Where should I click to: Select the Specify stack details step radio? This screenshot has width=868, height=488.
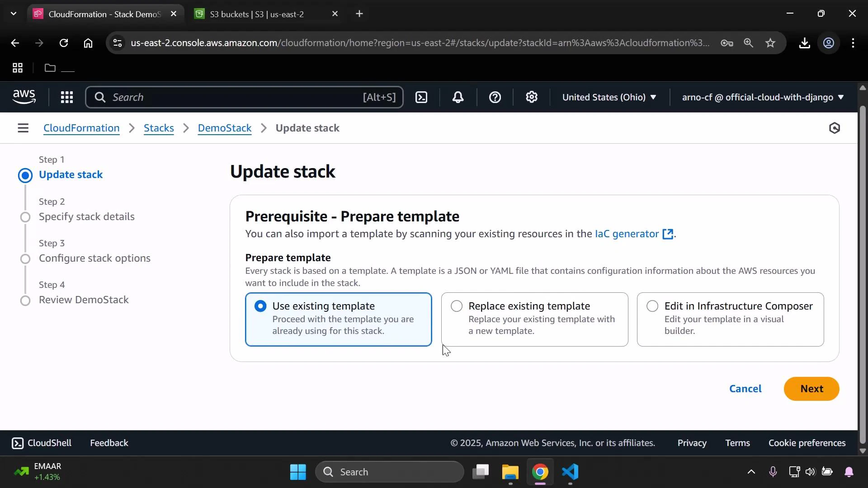click(26, 217)
